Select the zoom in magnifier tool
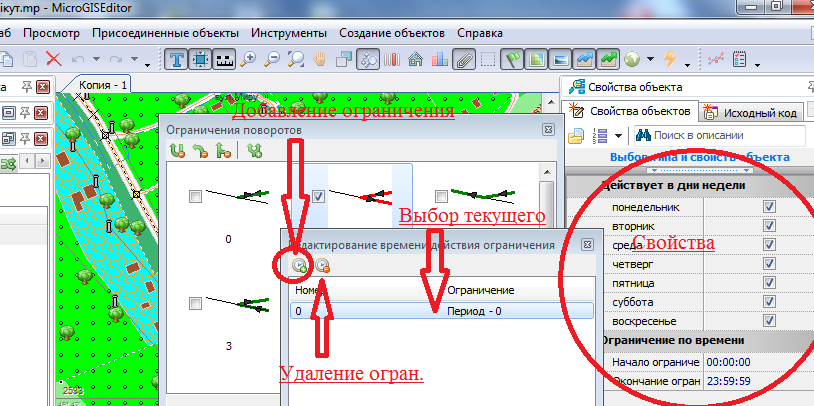This screenshot has height=406, width=814. tap(248, 59)
